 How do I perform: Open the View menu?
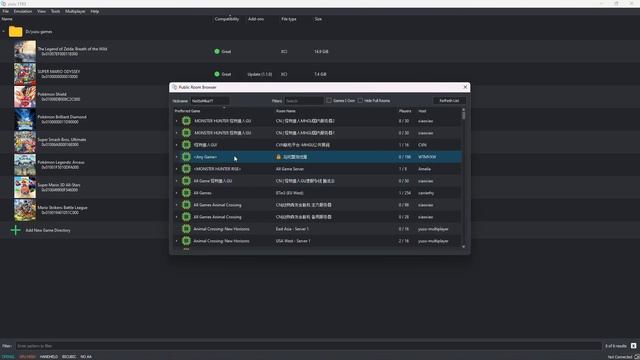point(41,11)
